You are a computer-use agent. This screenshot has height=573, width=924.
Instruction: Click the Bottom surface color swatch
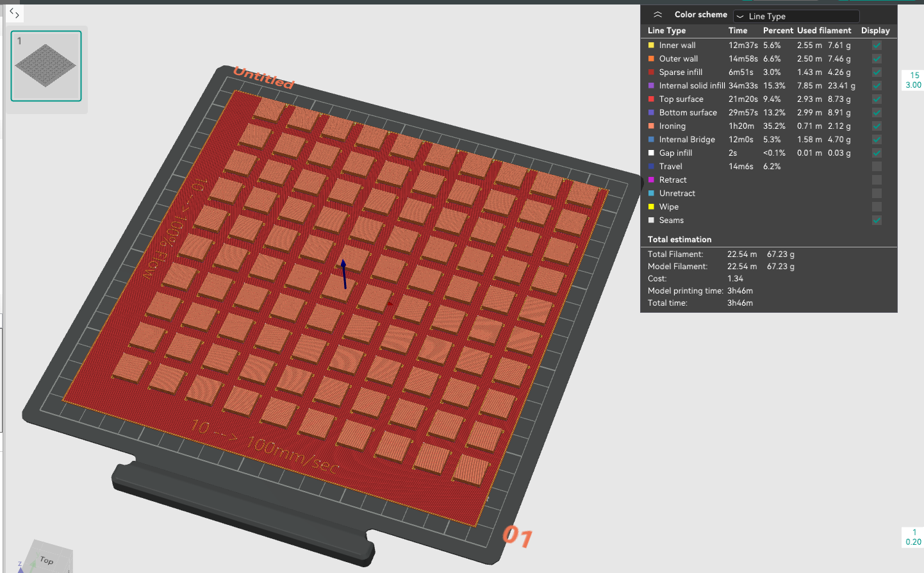[651, 113]
